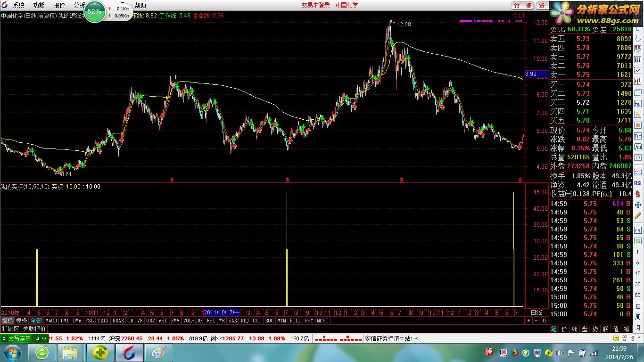Open the Paint app in taskbar
The width and height of the screenshot is (644, 362).
[158, 352]
